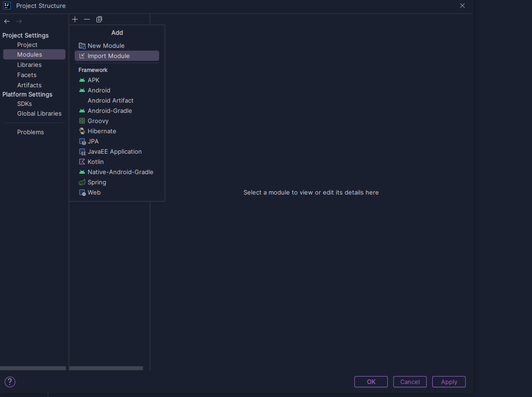Viewport: 532px width, 397px height.
Task: Click the APK android icon
Action: [82, 80]
